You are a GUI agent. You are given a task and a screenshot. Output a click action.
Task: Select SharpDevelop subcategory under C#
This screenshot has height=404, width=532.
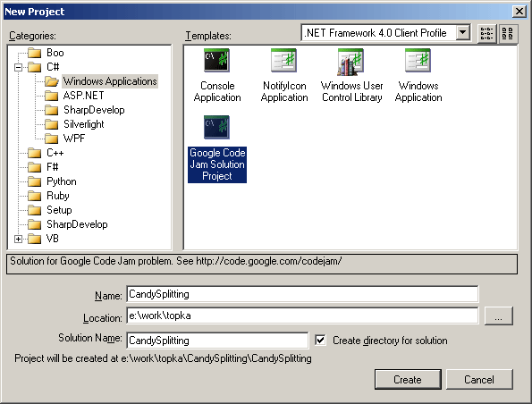[94, 110]
